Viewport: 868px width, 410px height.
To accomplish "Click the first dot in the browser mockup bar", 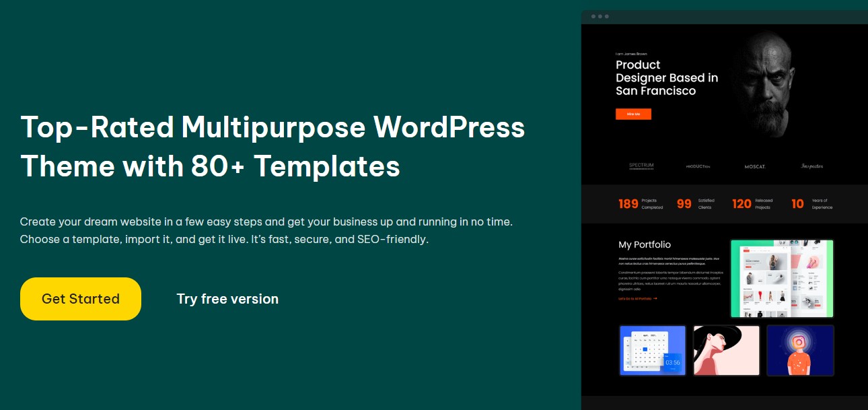I will pos(593,16).
